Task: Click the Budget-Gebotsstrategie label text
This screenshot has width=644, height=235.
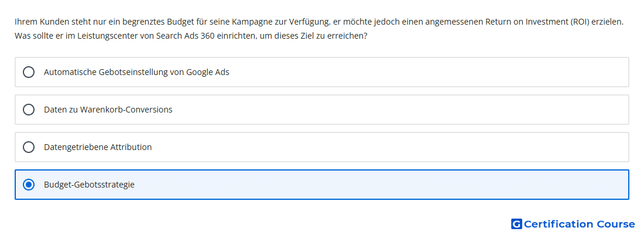Action: coord(89,185)
